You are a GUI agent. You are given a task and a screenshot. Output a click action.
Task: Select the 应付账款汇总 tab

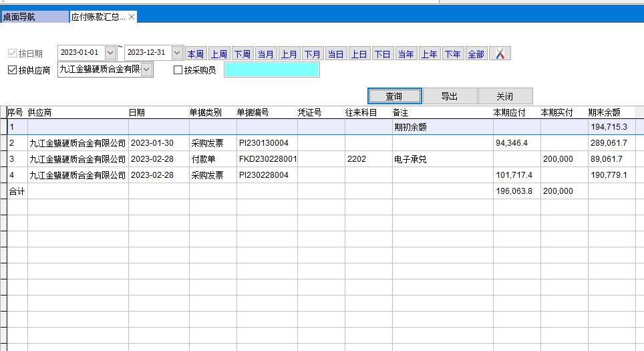click(x=98, y=17)
